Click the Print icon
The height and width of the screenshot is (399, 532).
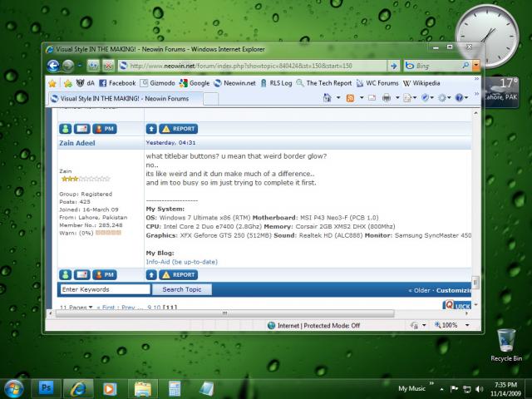coord(387,98)
